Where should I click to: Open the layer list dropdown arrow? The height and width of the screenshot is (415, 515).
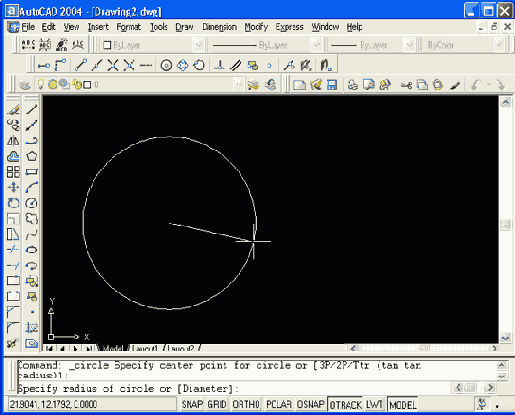click(238, 85)
